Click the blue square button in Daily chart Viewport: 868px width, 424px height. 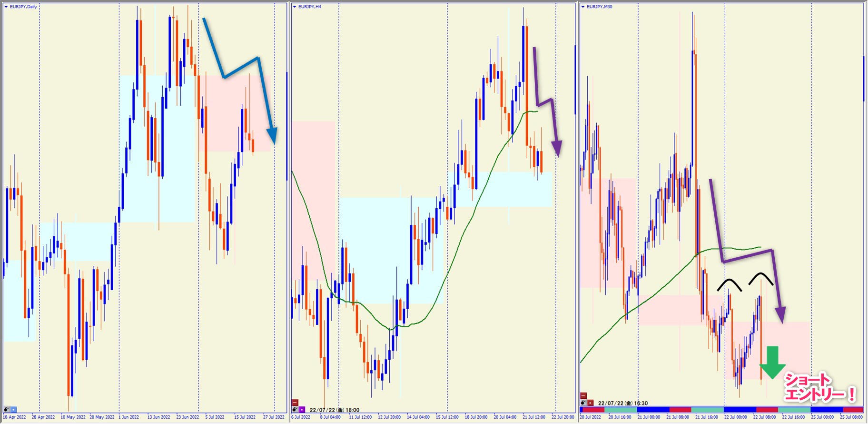13,409
